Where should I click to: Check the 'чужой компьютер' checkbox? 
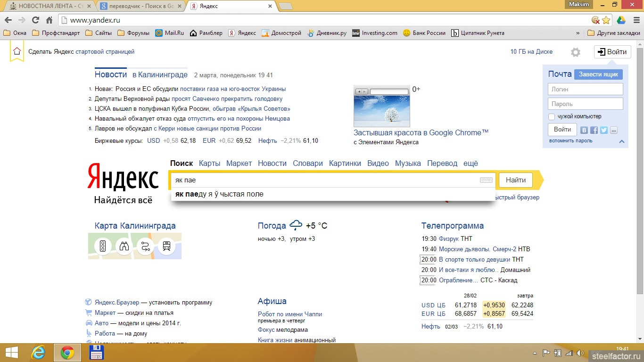[552, 116]
